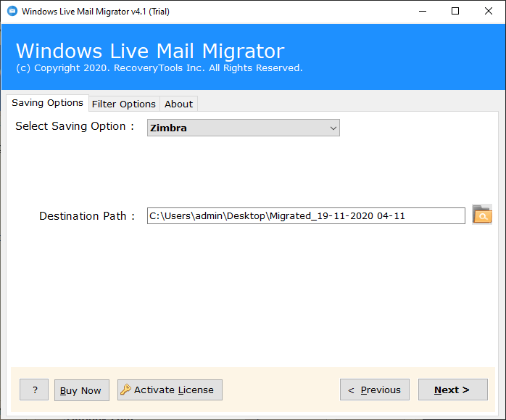Click the 'Destination Path :' label

pos(87,216)
